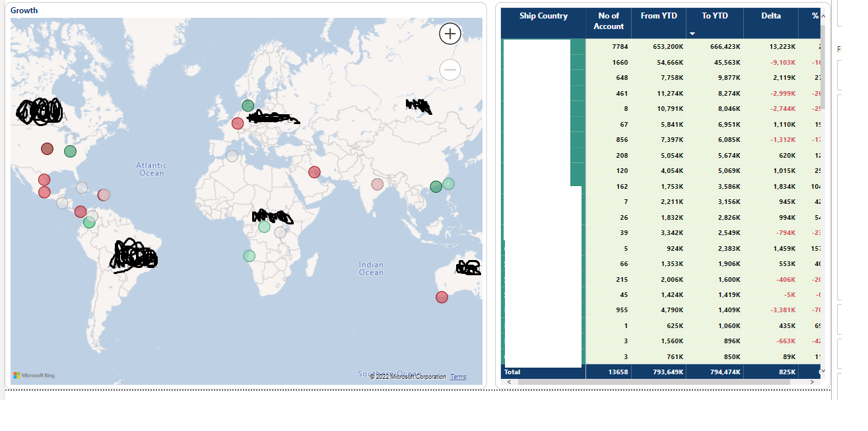Screen dimensions: 868x431
Task: Select the dark green bubble over southern China
Action: tap(436, 187)
